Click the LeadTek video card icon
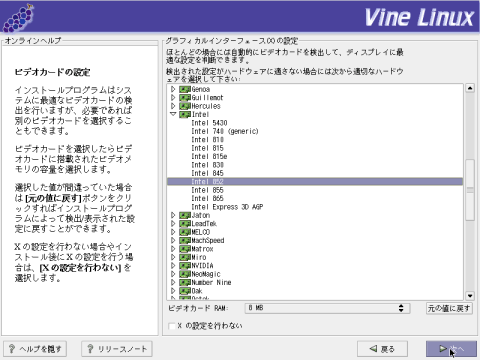480x360 pixels. click(185, 223)
